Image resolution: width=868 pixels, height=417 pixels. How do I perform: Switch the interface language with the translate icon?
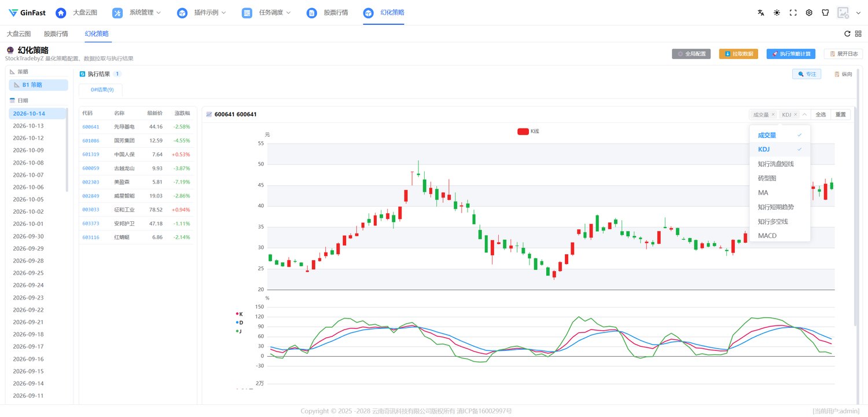point(761,13)
